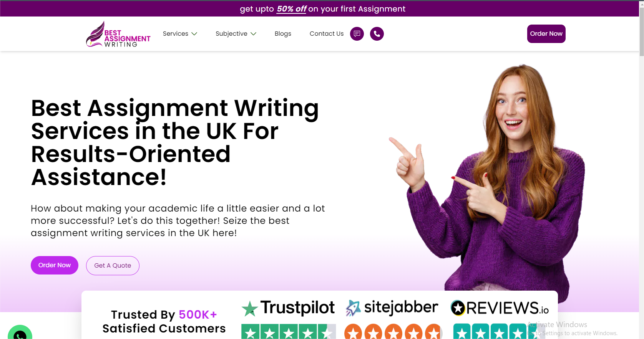Expand the Subjective dropdown menu

pos(236,34)
